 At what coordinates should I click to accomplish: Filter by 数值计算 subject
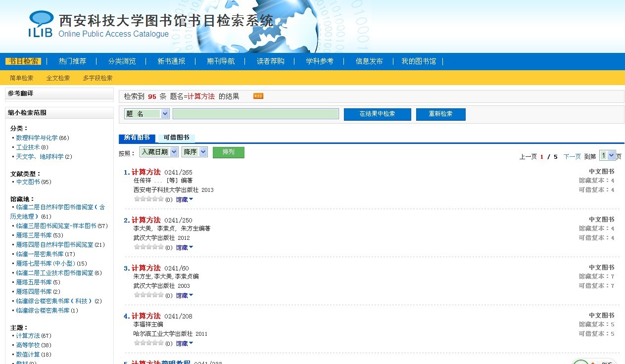pyautogui.click(x=28, y=355)
